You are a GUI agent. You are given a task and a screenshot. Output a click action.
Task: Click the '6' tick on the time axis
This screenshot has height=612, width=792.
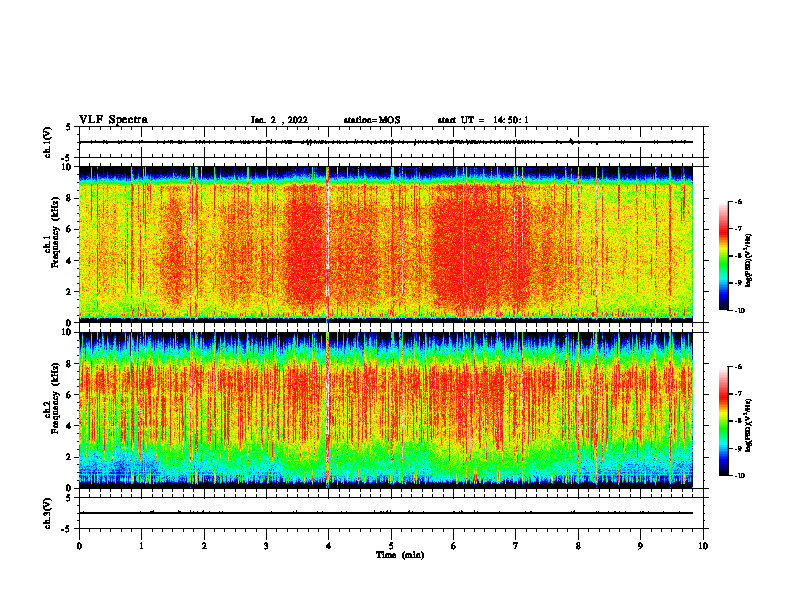454,546
